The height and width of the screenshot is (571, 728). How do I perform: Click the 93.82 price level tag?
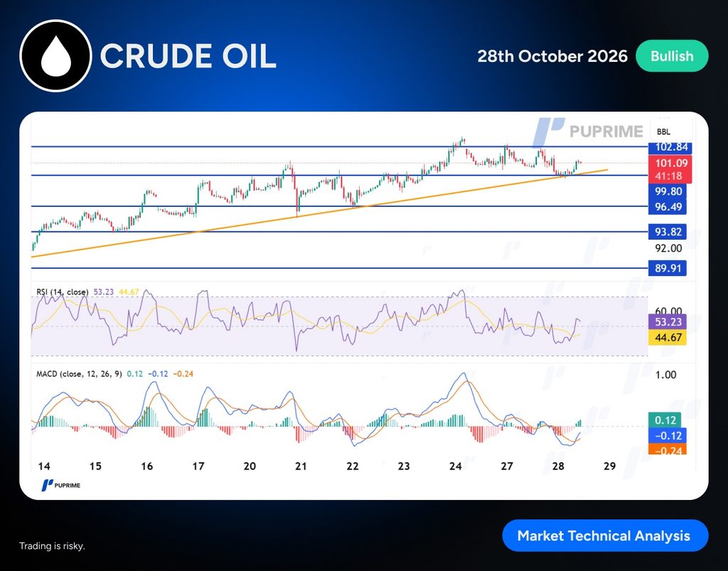[667, 232]
